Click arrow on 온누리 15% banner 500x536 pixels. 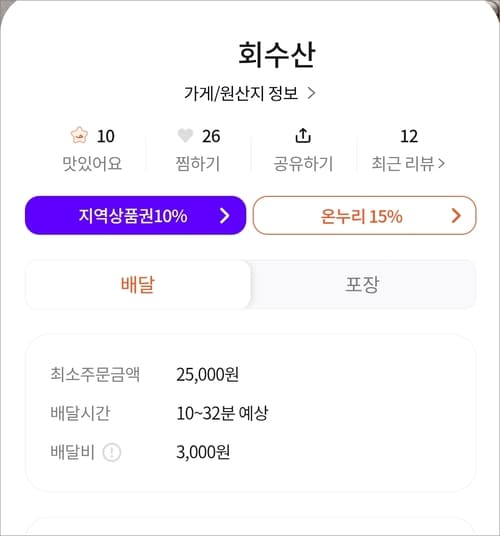pyautogui.click(x=456, y=216)
